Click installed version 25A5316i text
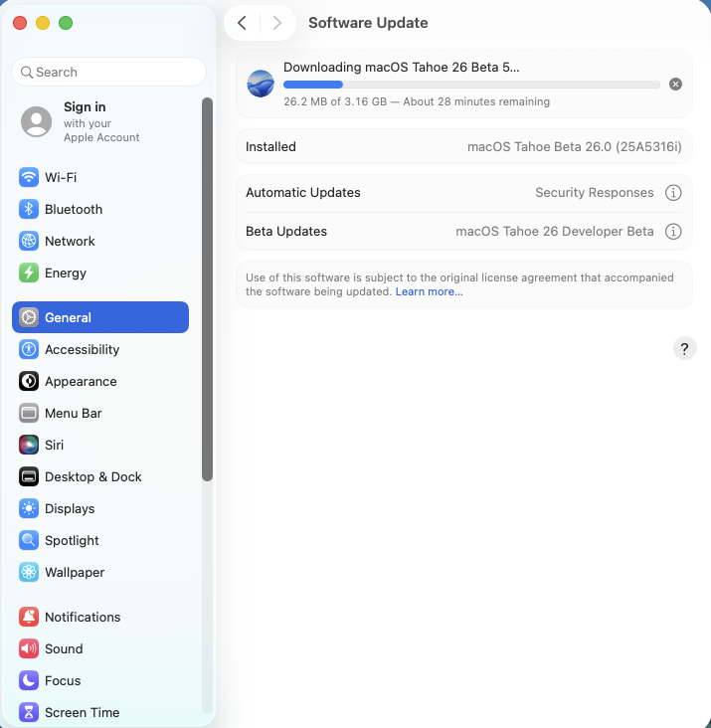Screen dimensions: 711x728 [574, 147]
